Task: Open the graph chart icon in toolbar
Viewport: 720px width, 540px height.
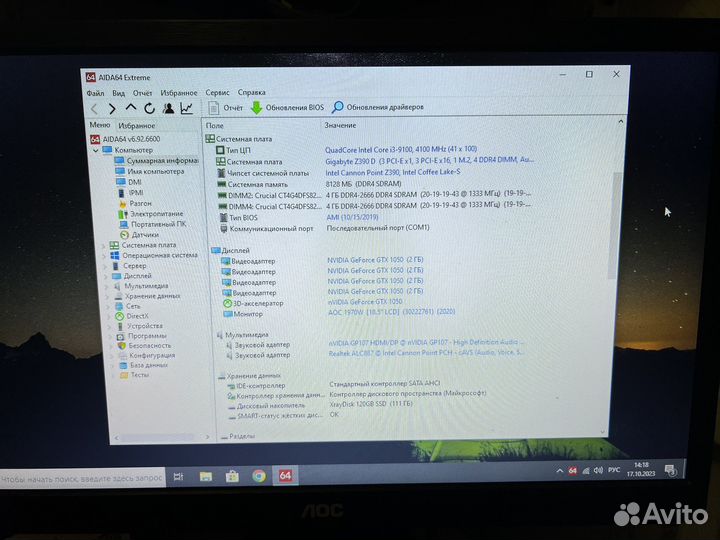Action: [187, 108]
